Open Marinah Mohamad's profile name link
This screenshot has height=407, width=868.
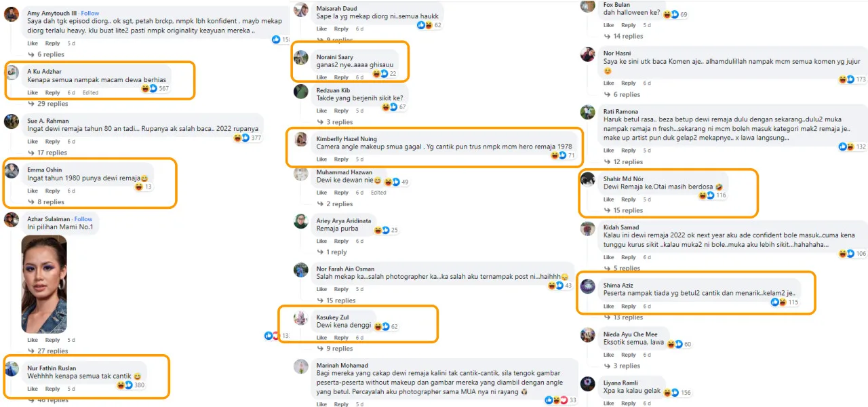pyautogui.click(x=342, y=365)
